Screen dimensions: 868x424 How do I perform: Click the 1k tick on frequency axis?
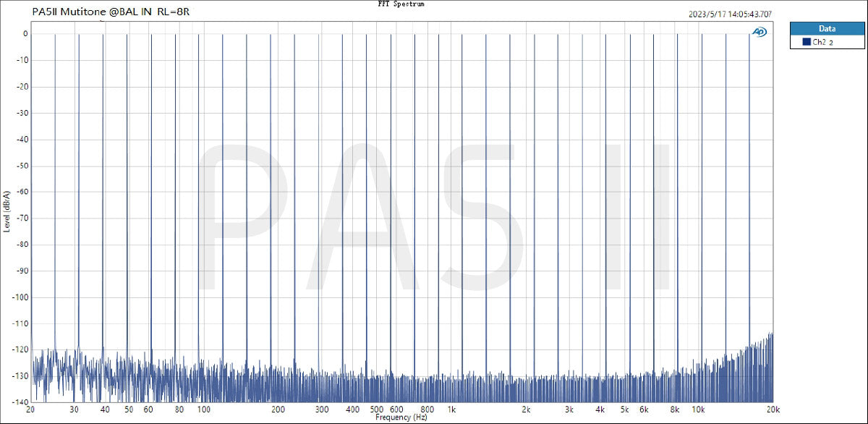[451, 410]
